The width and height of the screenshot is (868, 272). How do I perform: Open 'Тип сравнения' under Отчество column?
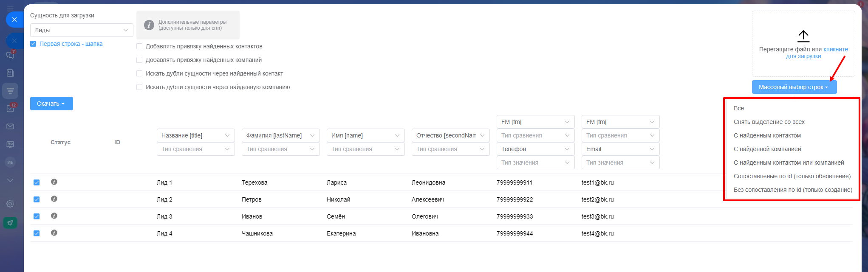[451, 149]
